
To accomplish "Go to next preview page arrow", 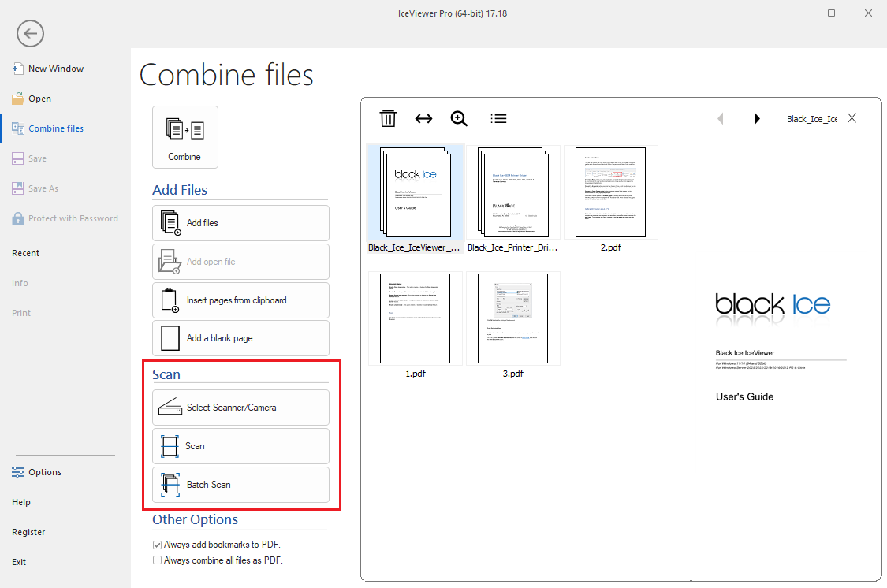I will 757,118.
